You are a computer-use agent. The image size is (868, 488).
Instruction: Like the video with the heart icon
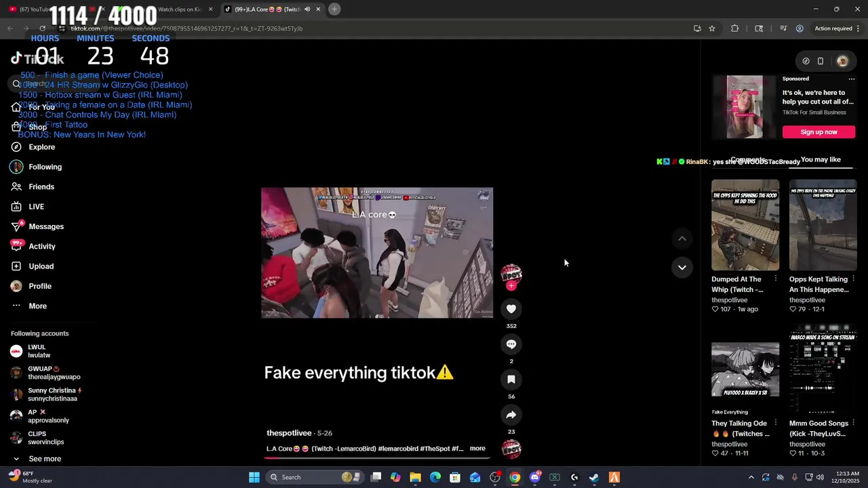511,309
